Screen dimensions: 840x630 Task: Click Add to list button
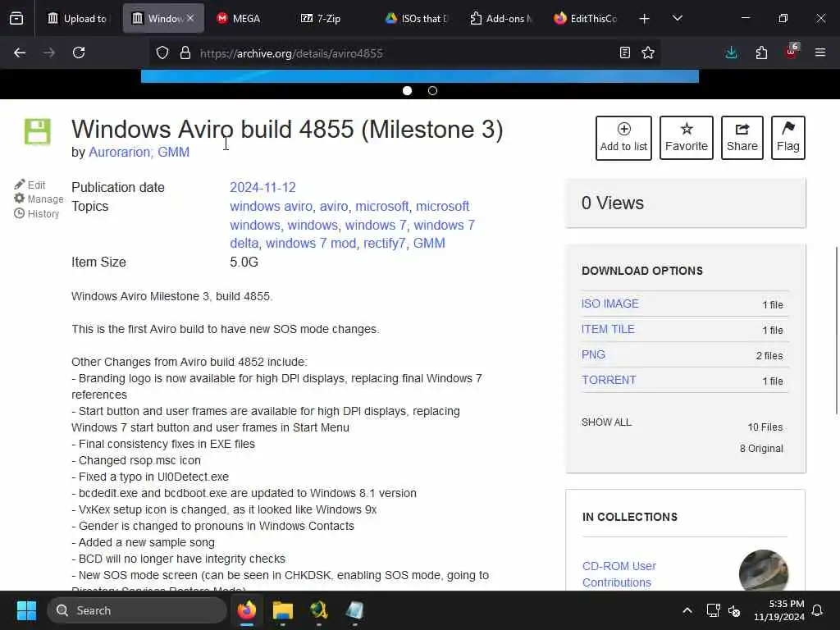click(x=623, y=138)
